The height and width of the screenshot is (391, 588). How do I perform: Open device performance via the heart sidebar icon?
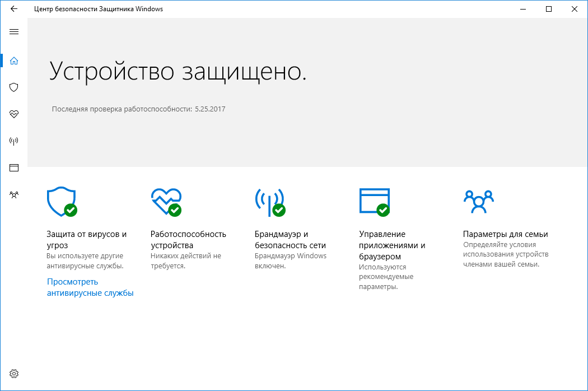[13, 114]
